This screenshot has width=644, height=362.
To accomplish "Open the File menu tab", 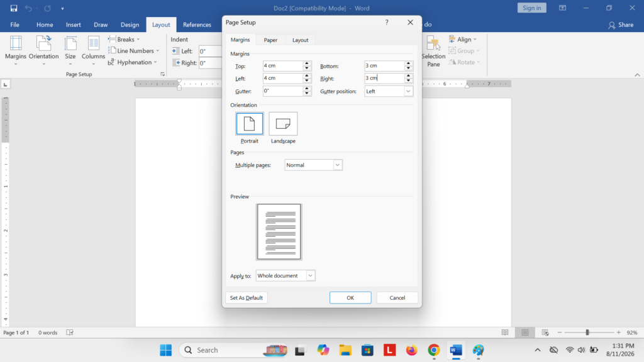I will [x=15, y=25].
